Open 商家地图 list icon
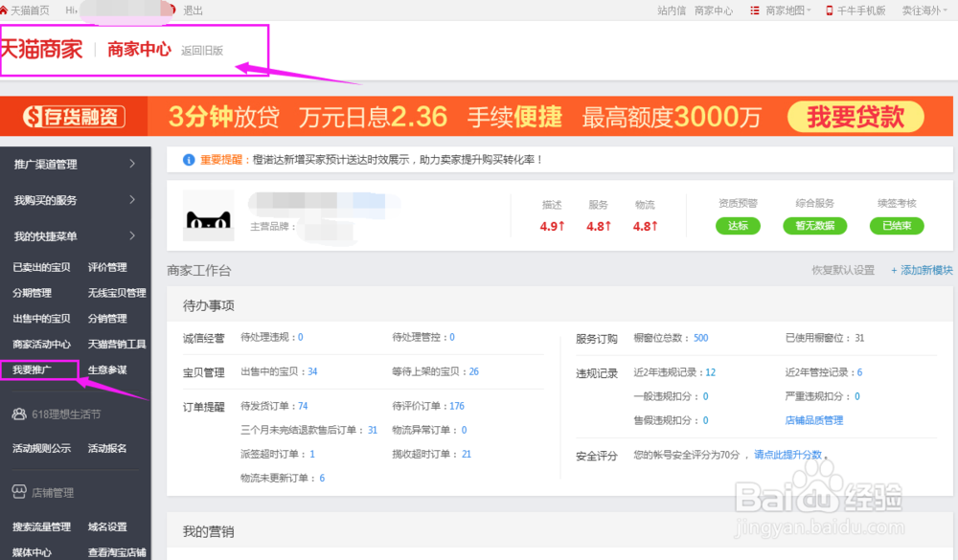 [x=755, y=11]
